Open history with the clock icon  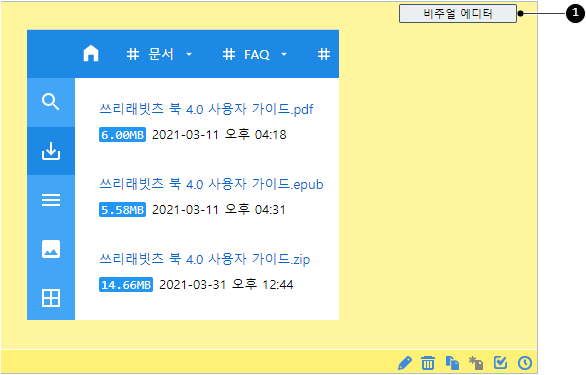525,363
